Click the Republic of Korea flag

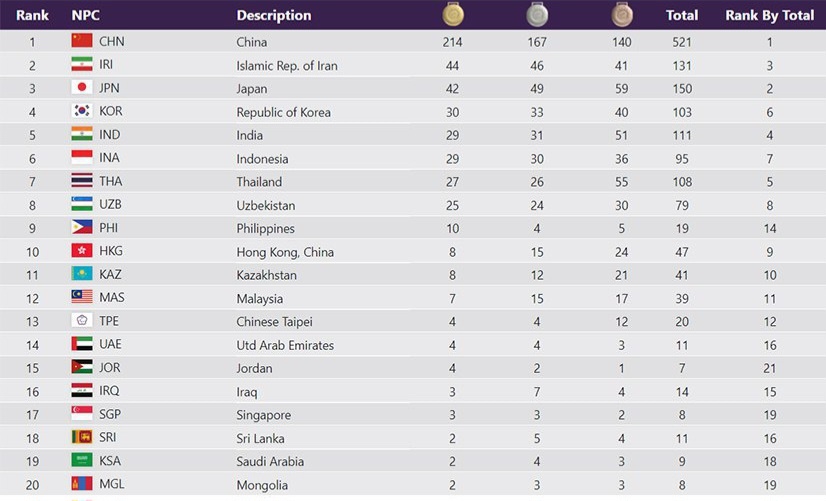pos(82,111)
